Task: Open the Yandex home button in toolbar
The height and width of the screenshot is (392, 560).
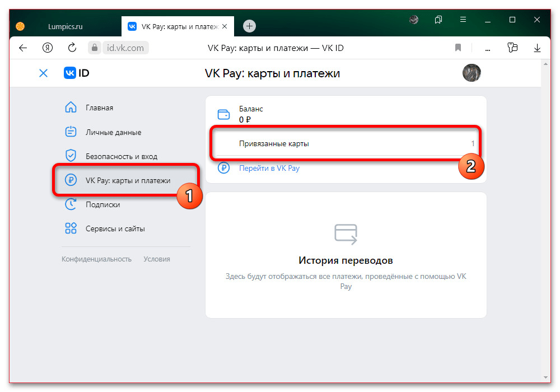Action: coord(48,48)
